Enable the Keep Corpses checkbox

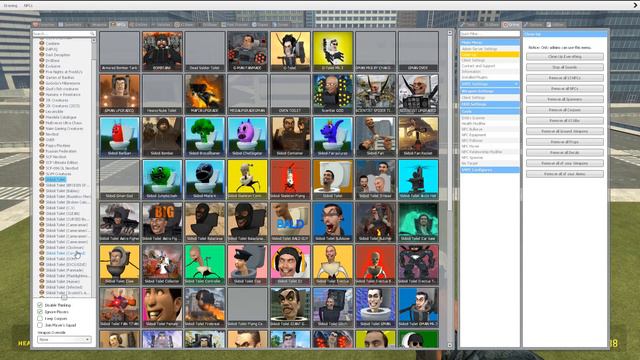40,318
